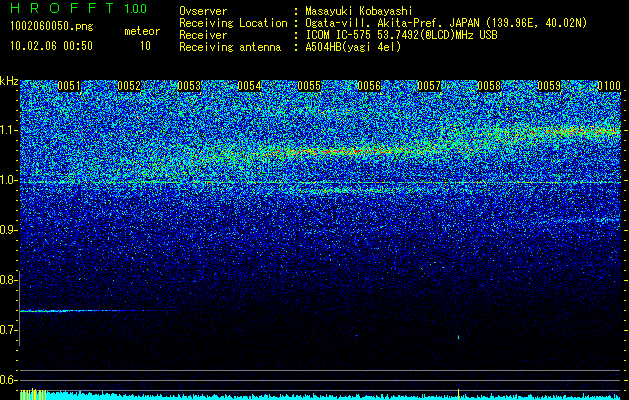Click the Receiving antenna label
This screenshot has height=400, width=629.
230,47
